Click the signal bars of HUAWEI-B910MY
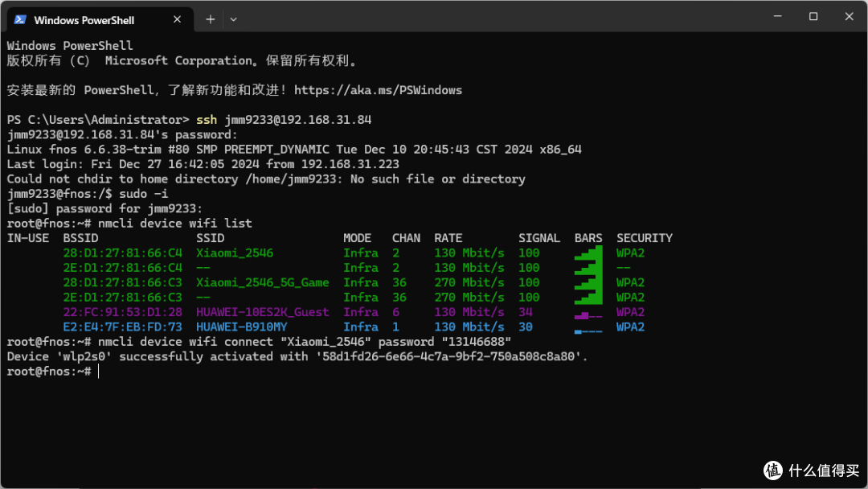Screen dimensions: 868x489 click(588, 331)
